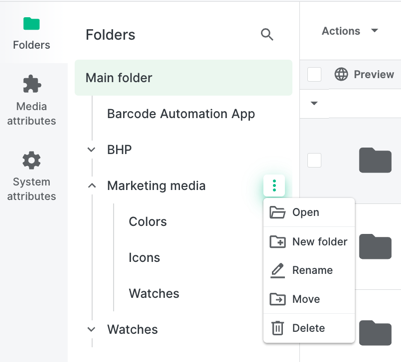Open Media attributes puzzle icon
This screenshot has width=401, height=362.
(32, 84)
